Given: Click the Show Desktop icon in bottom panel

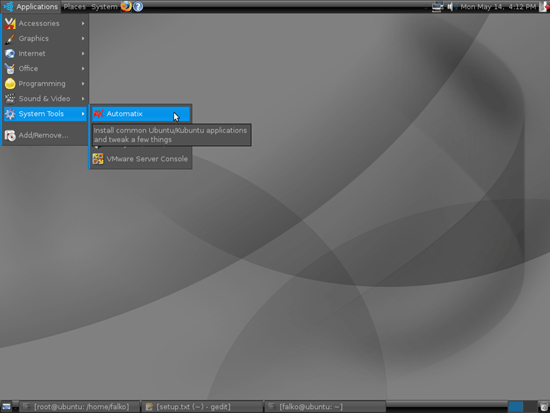Looking at the screenshot, I should pyautogui.click(x=7, y=407).
